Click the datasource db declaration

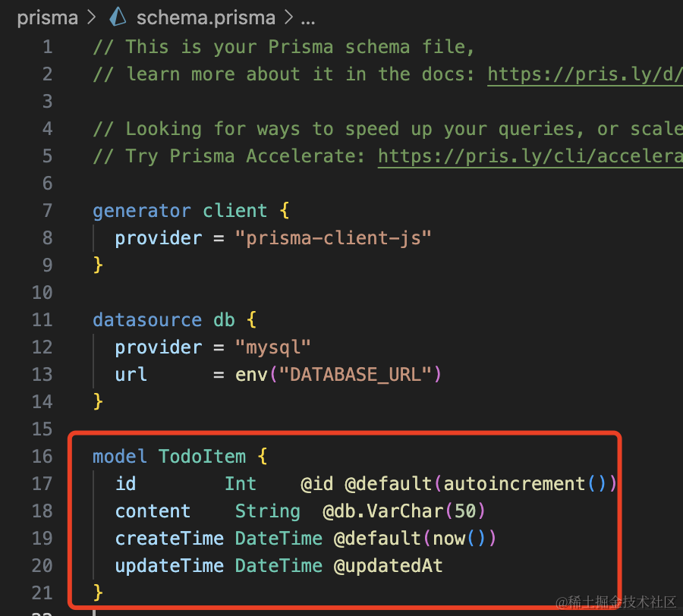(x=163, y=319)
